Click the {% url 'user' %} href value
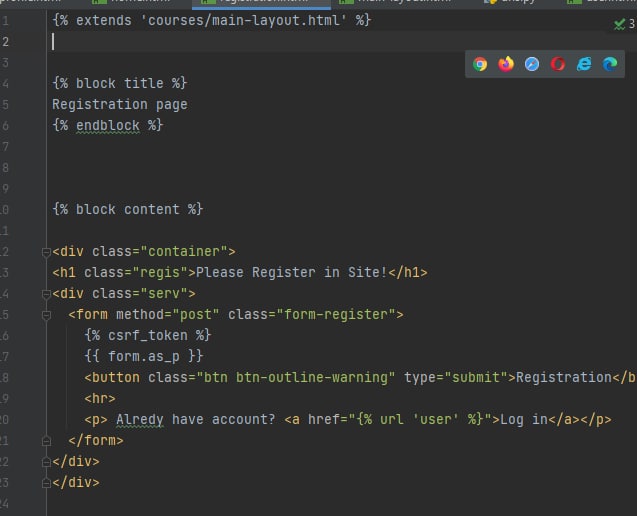This screenshot has height=516, width=637. 420,419
